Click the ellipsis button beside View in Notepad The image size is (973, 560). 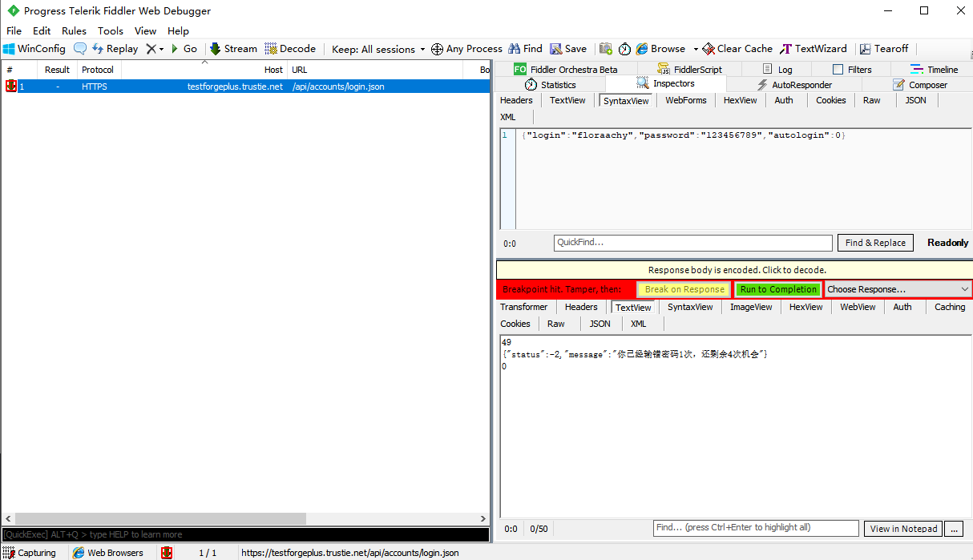pyautogui.click(x=953, y=529)
